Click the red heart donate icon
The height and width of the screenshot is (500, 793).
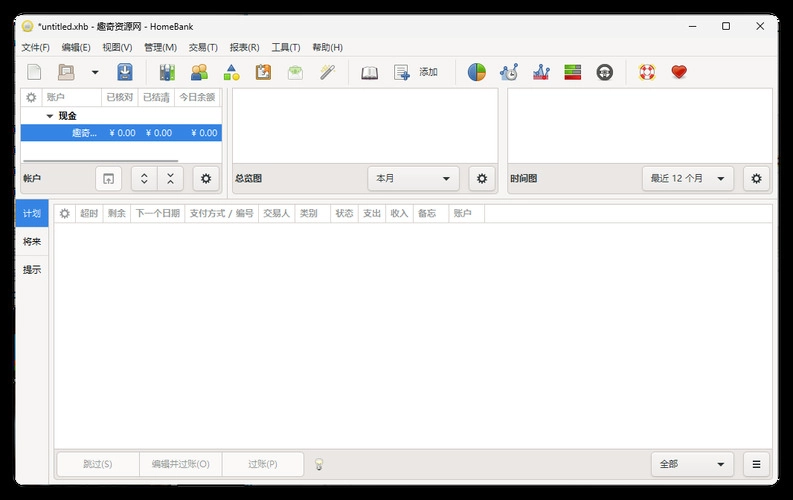[679, 72]
